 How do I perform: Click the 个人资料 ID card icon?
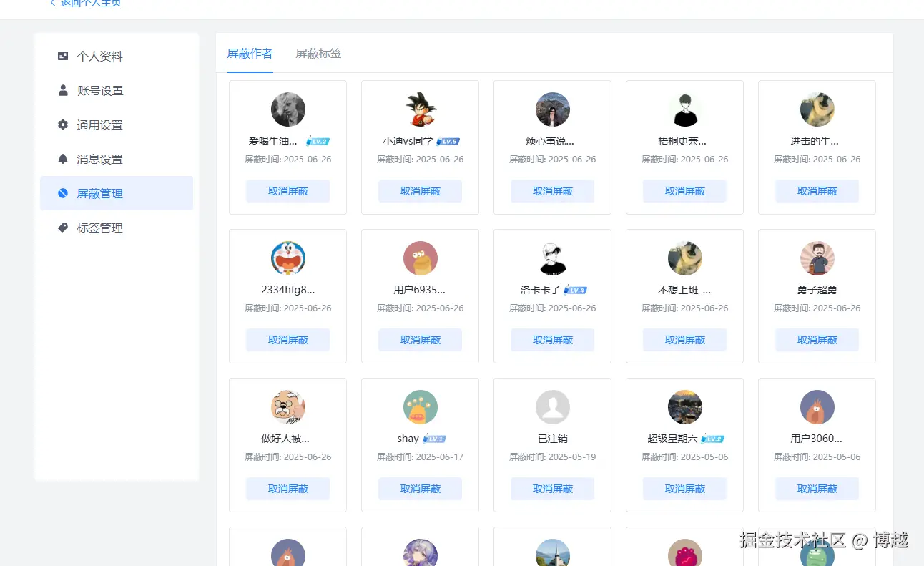(x=63, y=56)
